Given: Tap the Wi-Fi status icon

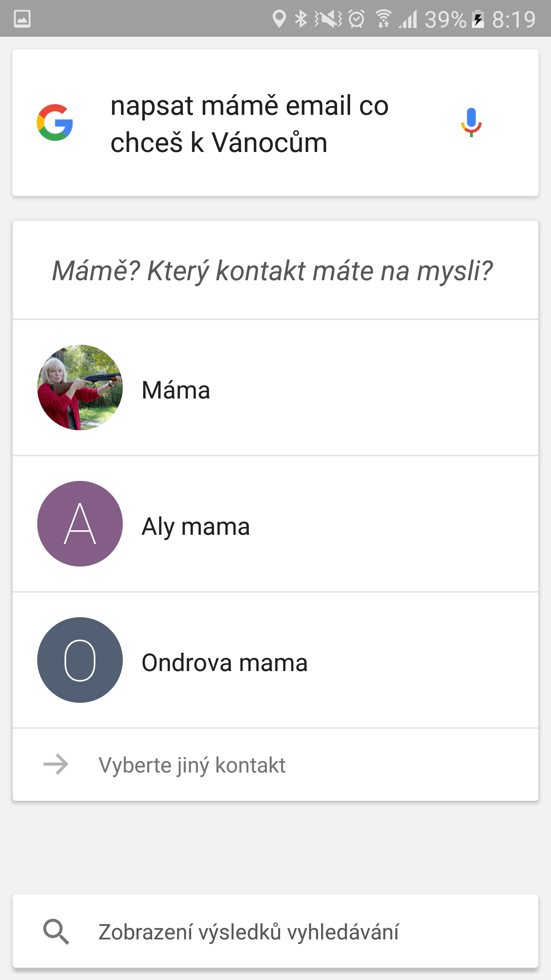Looking at the screenshot, I should 383,19.
